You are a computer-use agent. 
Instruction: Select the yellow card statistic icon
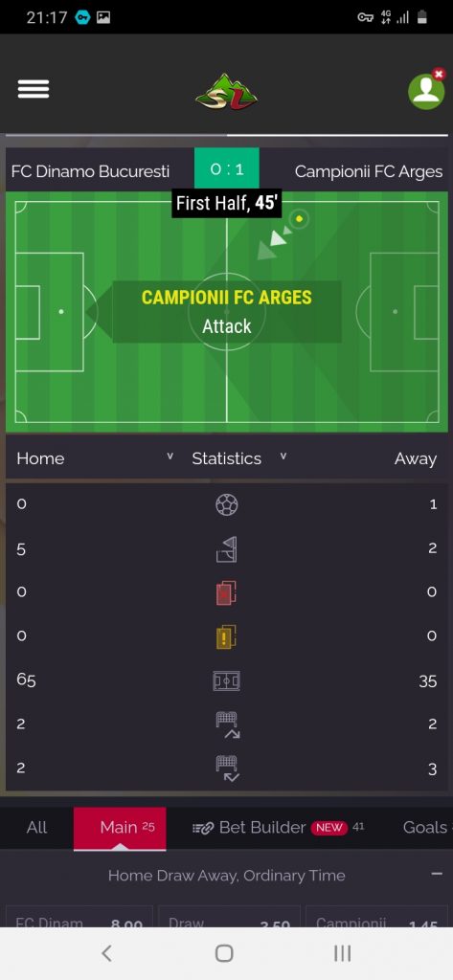click(226, 636)
